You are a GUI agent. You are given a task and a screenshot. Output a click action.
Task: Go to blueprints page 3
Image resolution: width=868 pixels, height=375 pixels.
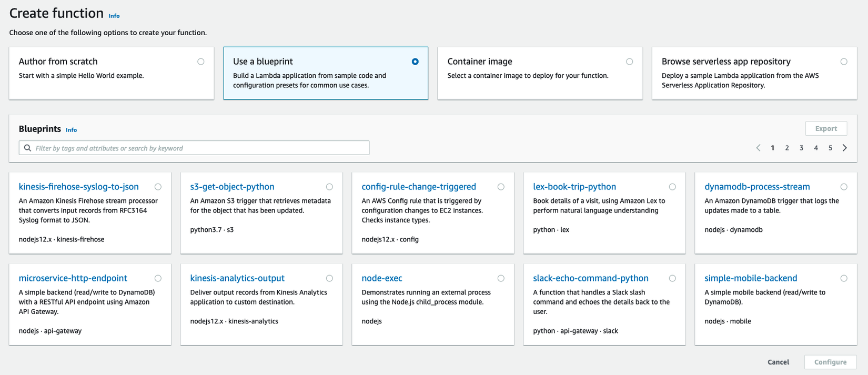pos(801,148)
